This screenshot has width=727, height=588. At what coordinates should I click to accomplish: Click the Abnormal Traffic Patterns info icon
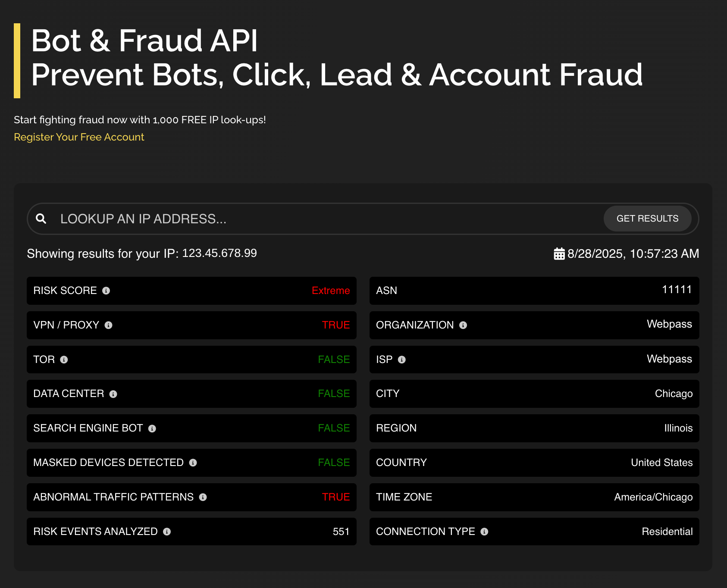pos(203,497)
